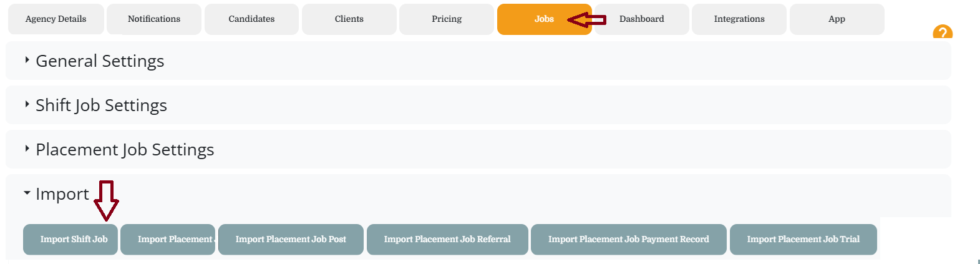Expand the Shift Job Settings section

coord(101,105)
